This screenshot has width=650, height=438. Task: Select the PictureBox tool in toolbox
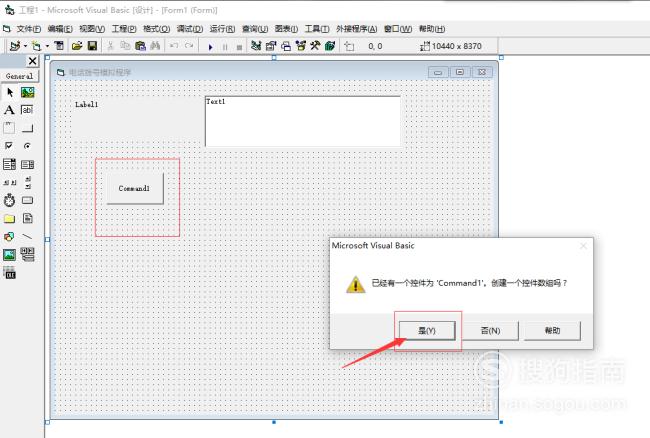(27, 92)
